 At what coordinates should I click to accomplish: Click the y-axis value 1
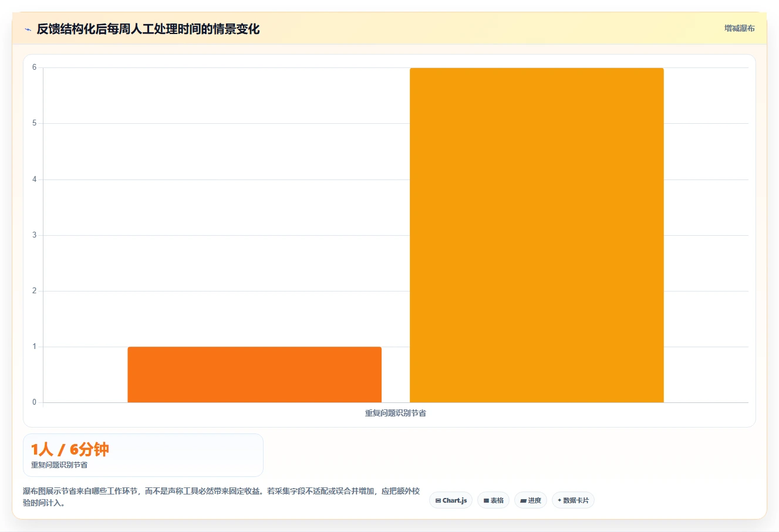click(x=34, y=347)
